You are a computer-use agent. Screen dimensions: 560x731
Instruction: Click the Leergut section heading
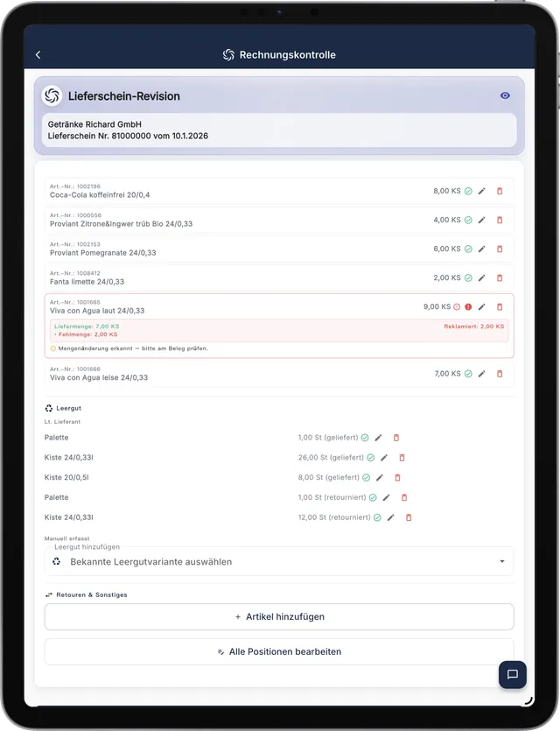68,408
